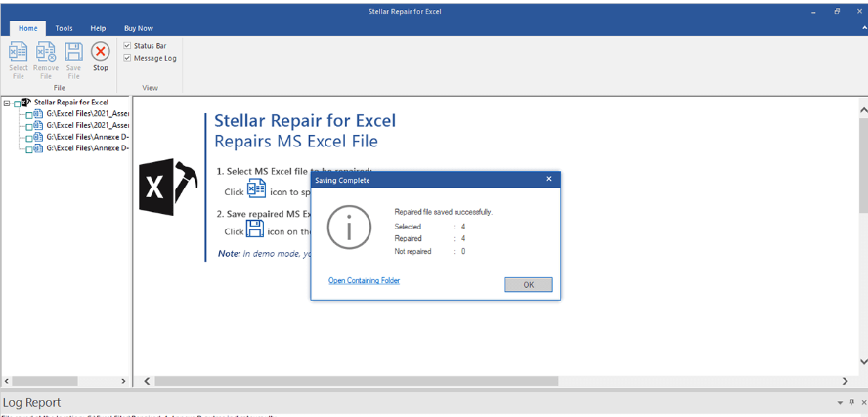Select the Stellar Repair for Excel tree root
This screenshot has width=868, height=417.
(71, 103)
